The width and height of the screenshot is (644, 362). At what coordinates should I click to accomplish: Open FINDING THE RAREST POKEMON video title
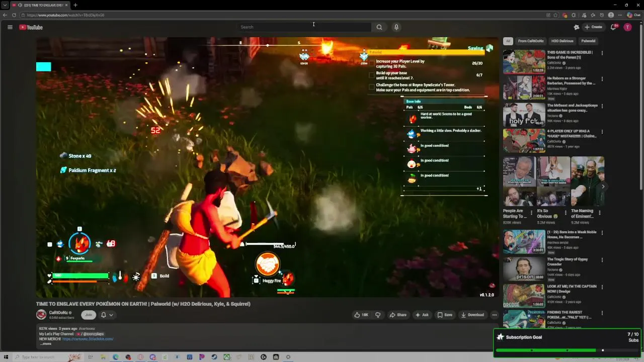(x=569, y=315)
